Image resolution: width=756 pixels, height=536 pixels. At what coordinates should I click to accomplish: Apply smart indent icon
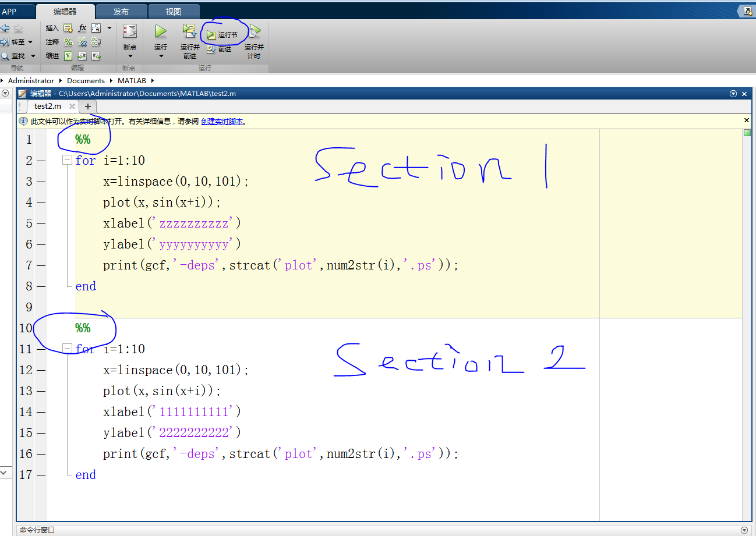[68, 56]
